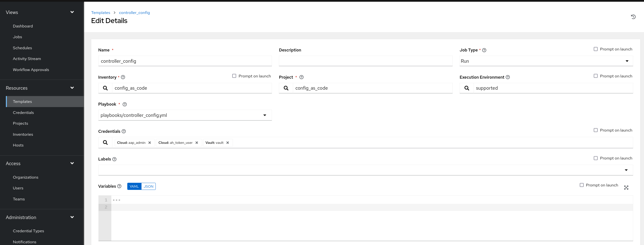Open Credentials lookup search icon
Viewport: 644px width, 245px height.
point(105,143)
